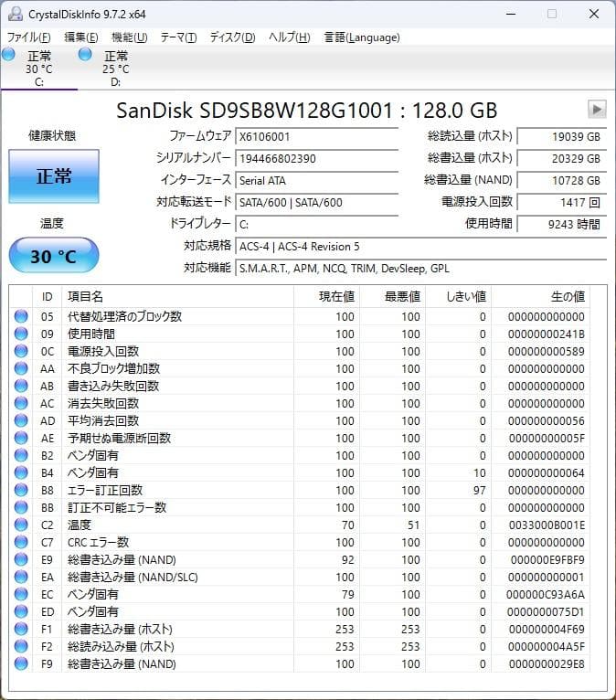Click status circle for F9 総書き込み量 (NAND)
The image size is (616, 700).
(21, 663)
